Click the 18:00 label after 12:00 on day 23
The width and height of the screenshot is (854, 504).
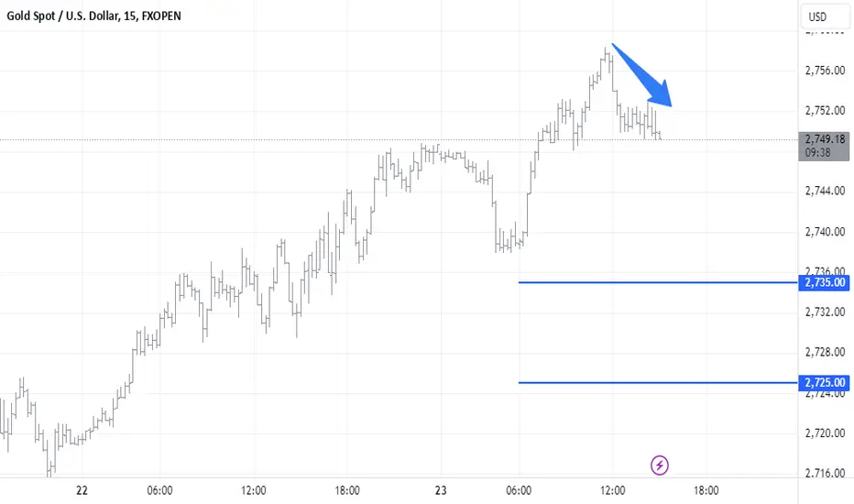(x=706, y=490)
